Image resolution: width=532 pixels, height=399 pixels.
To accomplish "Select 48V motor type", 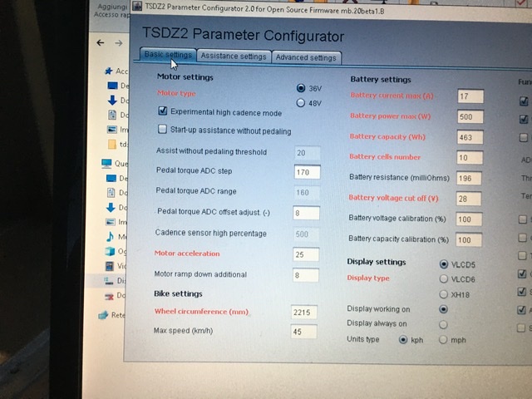I will click(x=301, y=103).
